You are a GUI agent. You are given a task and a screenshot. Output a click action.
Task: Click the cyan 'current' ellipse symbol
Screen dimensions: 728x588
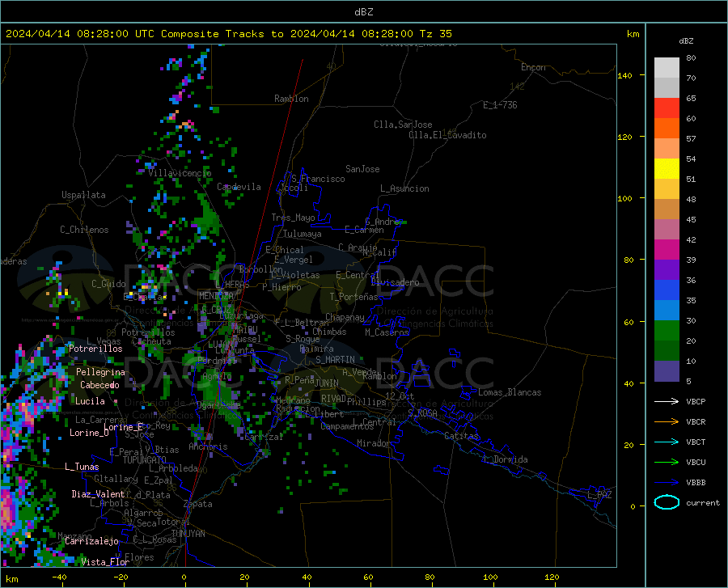pos(667,502)
